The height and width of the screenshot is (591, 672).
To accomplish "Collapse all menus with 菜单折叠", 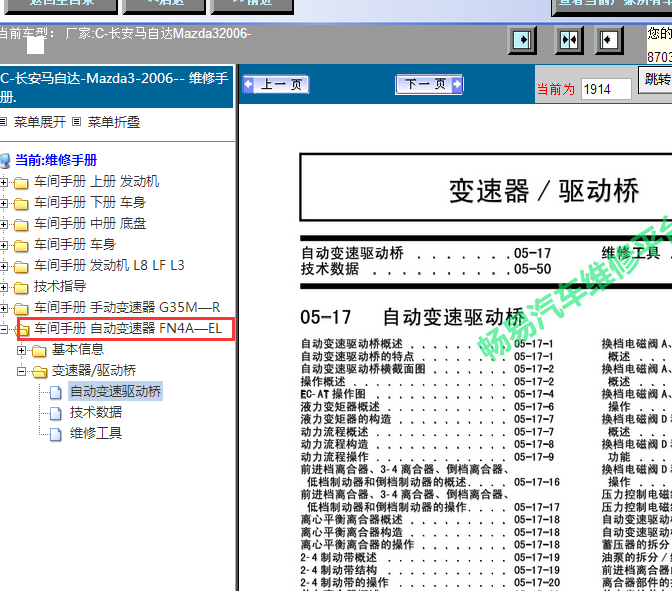I will 114,122.
